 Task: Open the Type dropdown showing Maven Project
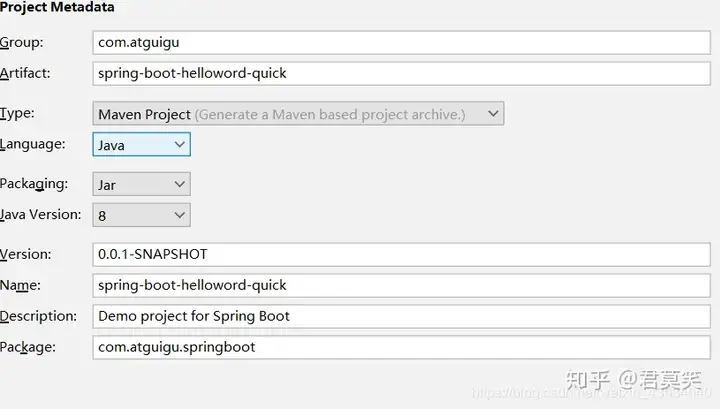[298, 114]
